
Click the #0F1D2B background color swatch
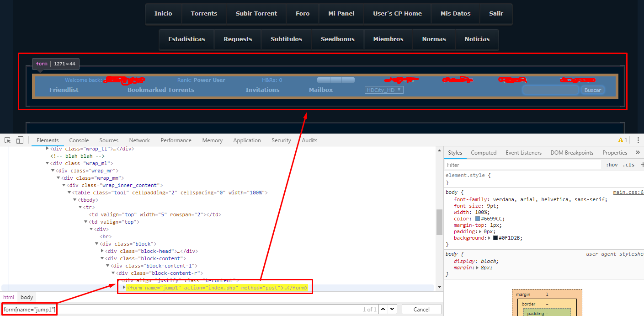pyautogui.click(x=495, y=238)
